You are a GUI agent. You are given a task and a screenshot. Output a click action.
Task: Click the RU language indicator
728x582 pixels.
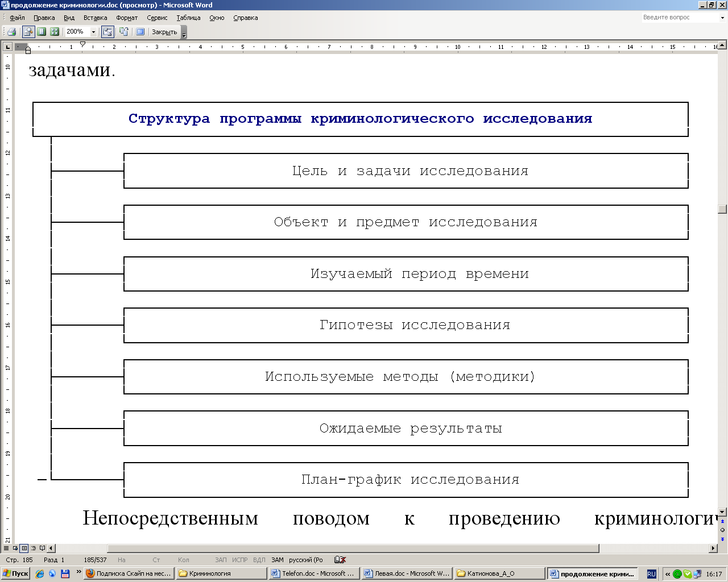pos(651,574)
